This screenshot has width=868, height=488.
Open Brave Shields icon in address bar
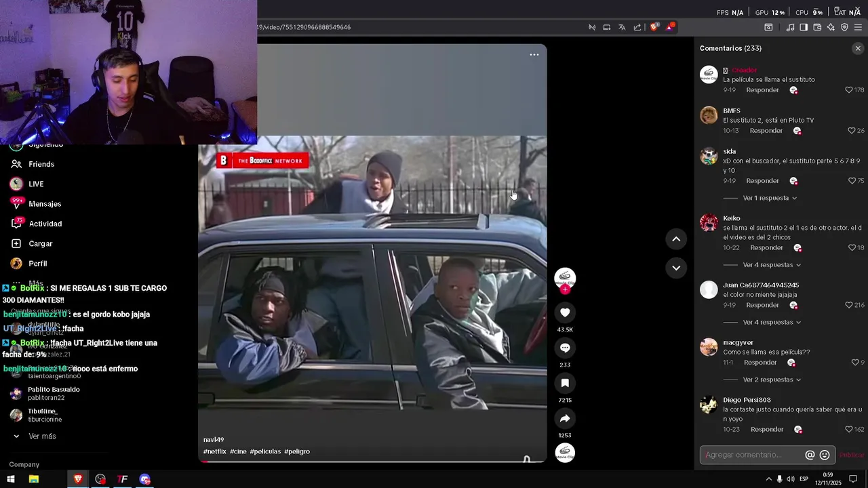654,27
